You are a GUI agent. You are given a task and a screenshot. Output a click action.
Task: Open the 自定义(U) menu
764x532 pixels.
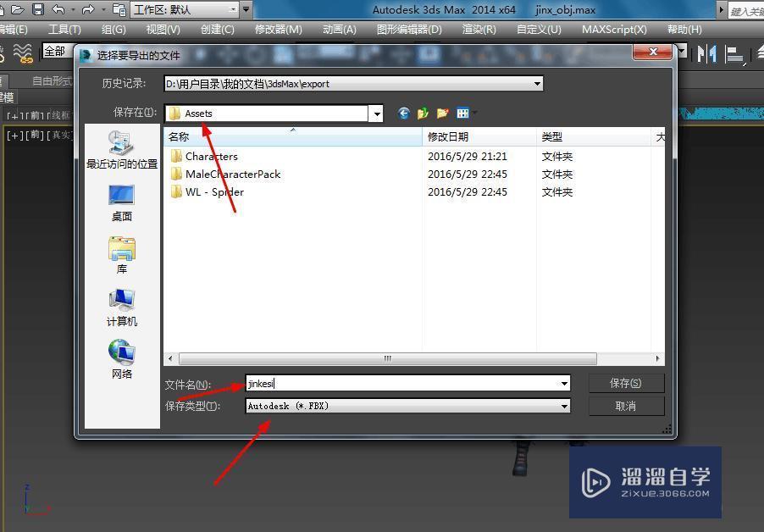tap(539, 30)
